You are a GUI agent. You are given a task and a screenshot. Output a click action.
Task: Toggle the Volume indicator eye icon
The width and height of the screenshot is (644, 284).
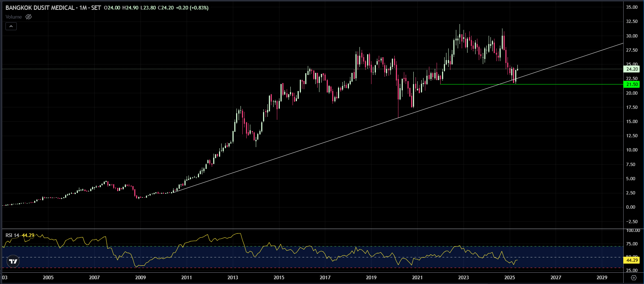(x=29, y=17)
